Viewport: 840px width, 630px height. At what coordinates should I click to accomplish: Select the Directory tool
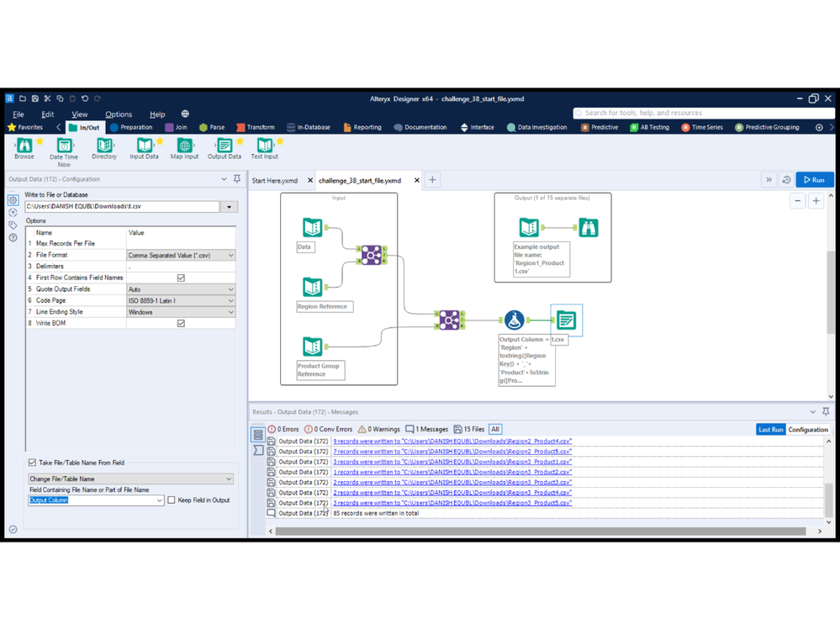(104, 148)
